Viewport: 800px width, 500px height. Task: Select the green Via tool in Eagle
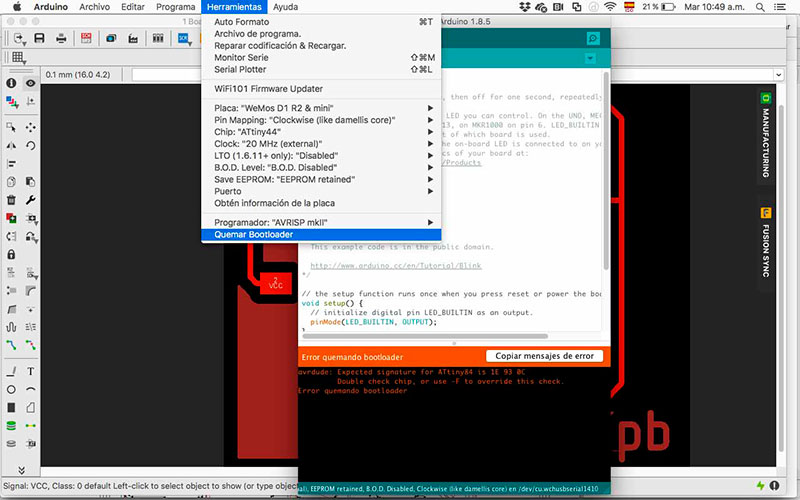click(x=11, y=426)
